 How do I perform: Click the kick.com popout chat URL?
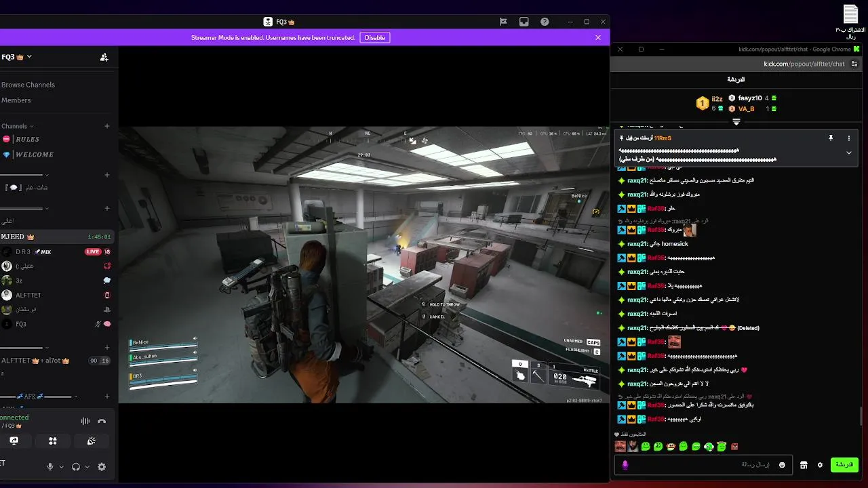pos(804,64)
